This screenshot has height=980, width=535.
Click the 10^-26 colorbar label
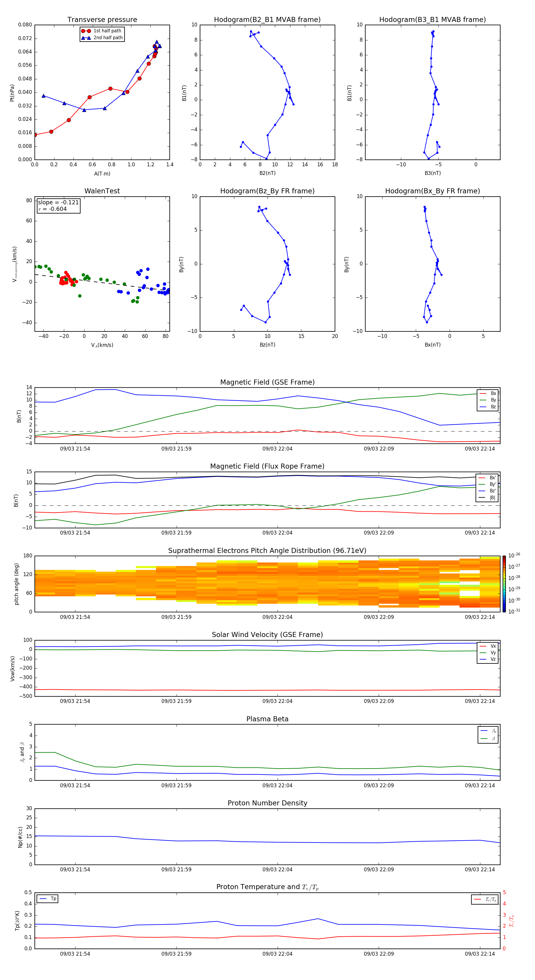point(514,555)
